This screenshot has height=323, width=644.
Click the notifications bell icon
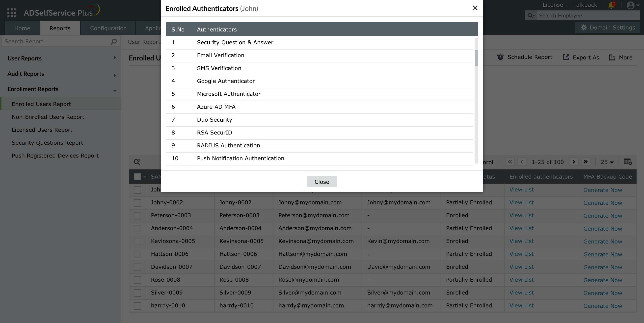pyautogui.click(x=611, y=5)
